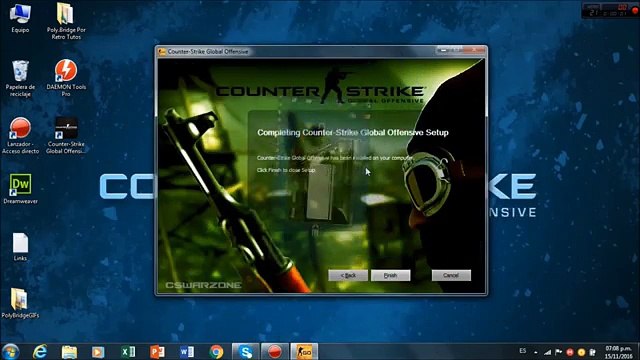Screen dimensions: 640x360
Task: Open File Explorer from the taskbar
Action: point(69,351)
